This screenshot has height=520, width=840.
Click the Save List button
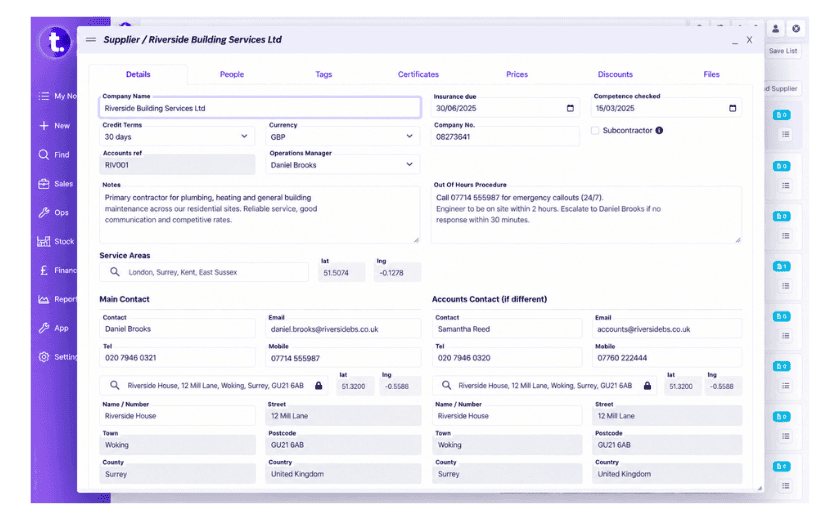pos(783,51)
